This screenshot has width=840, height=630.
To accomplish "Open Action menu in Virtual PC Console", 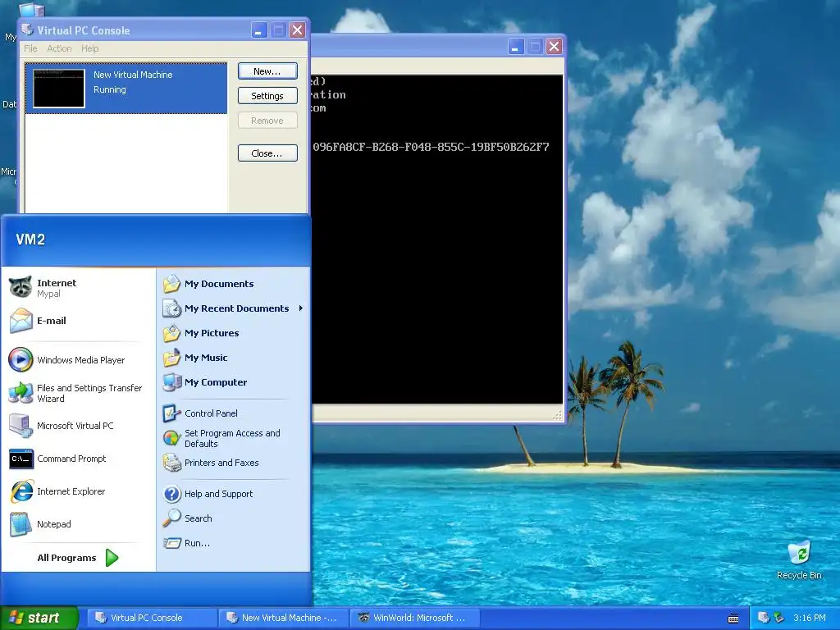I will tap(59, 48).
